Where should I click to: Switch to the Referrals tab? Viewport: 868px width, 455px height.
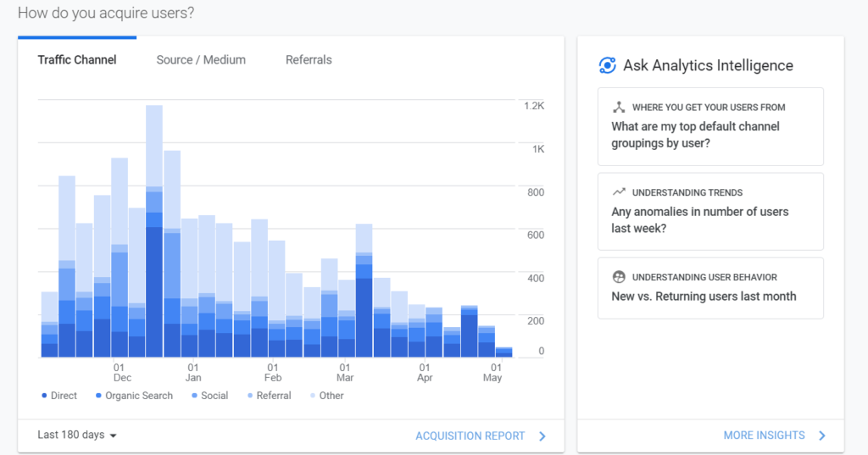309,60
